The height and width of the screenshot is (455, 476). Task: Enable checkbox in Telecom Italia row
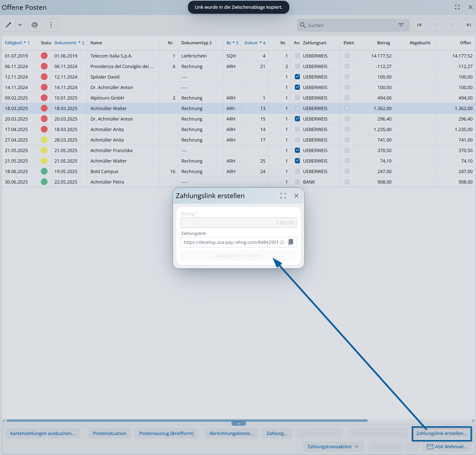[297, 56]
